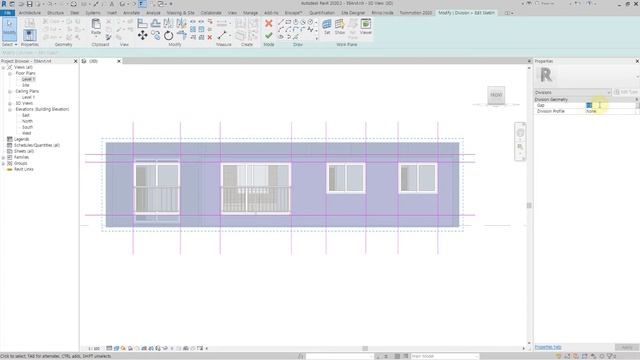
Task: Collapse the Ceiling Plans node
Action: coord(10,91)
